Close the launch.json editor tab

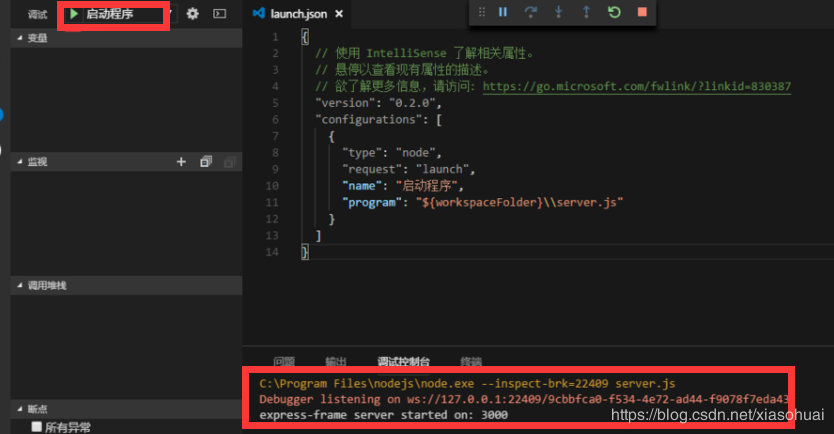(x=339, y=14)
